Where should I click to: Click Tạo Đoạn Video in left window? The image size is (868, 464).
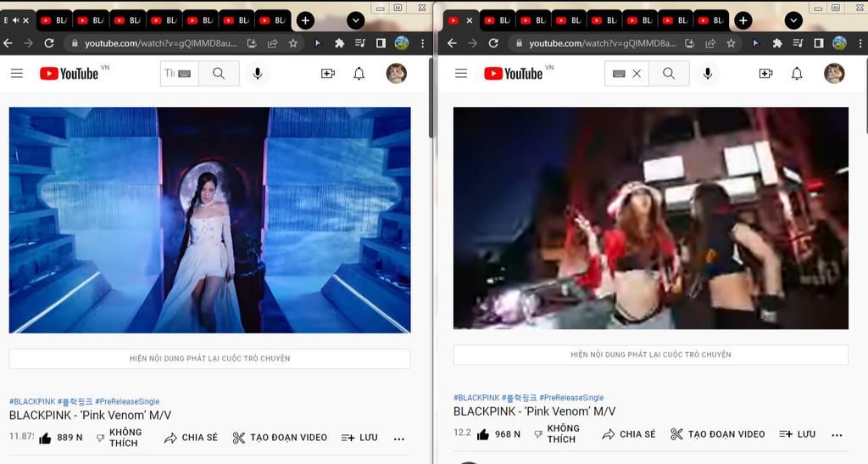(280, 438)
